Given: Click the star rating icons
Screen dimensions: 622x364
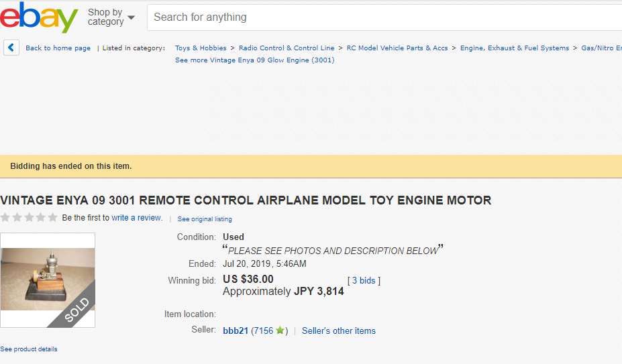Looking at the screenshot, I should pyautogui.click(x=29, y=217).
